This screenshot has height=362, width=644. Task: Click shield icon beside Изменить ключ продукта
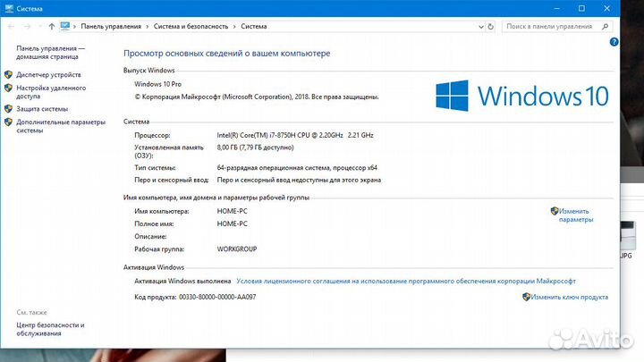click(x=526, y=297)
